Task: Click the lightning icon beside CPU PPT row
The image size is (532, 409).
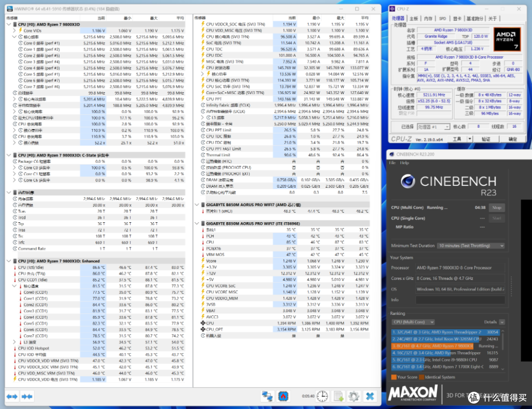Action: point(203,99)
